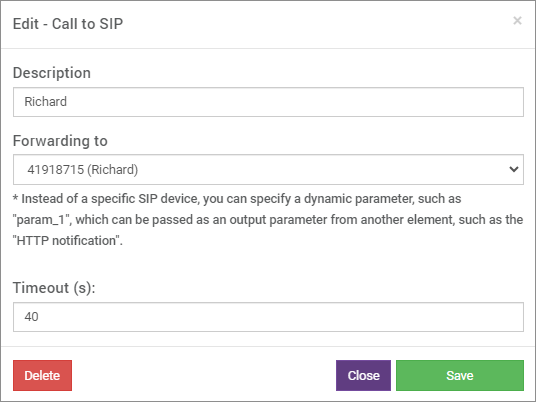536x402 pixels.
Task: Select the 41918715 (Richard) option text
Action: click(x=83, y=170)
